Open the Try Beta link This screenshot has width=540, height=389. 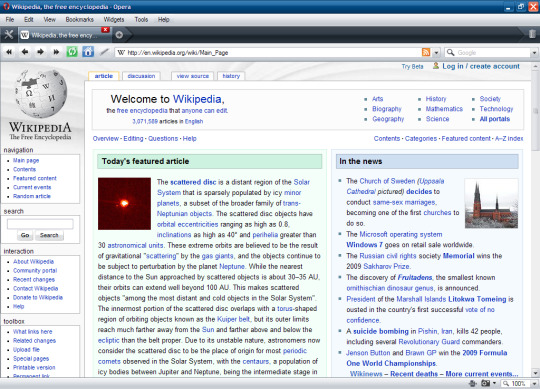tap(412, 66)
